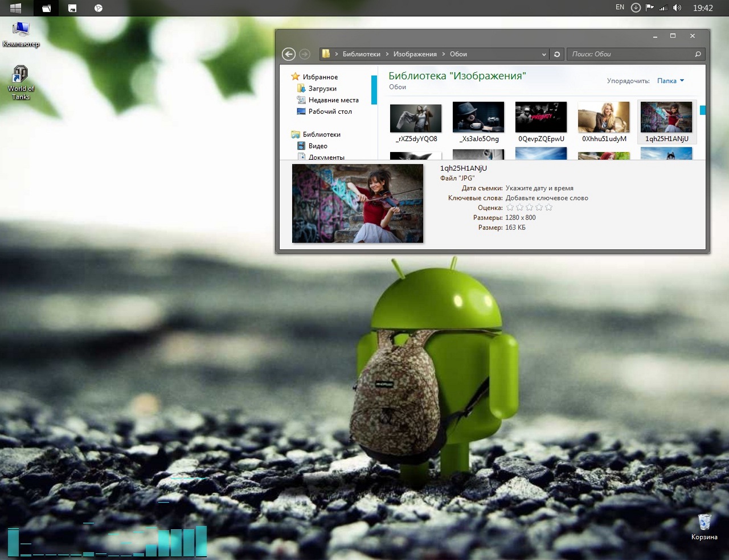Screen dimensions: 729x560
Task: Open Загрузки in the navigation pane
Action: tap(322, 89)
